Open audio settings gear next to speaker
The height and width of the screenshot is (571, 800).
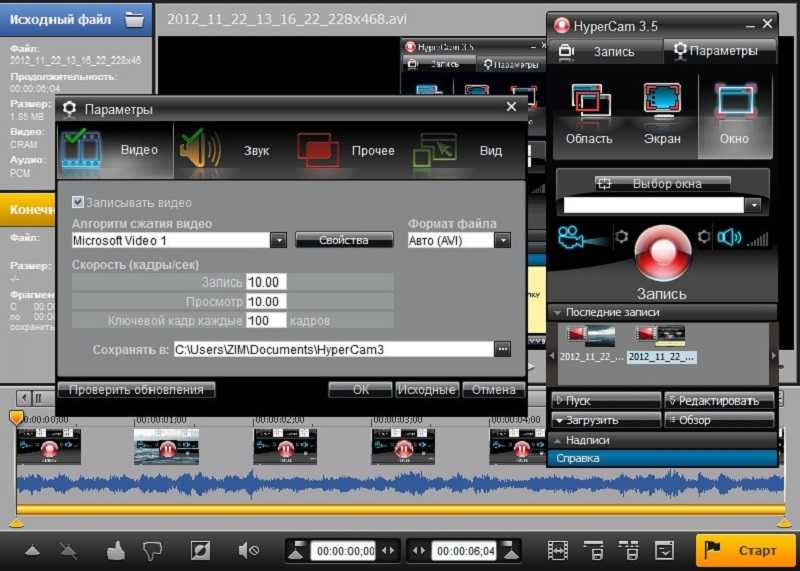point(704,237)
